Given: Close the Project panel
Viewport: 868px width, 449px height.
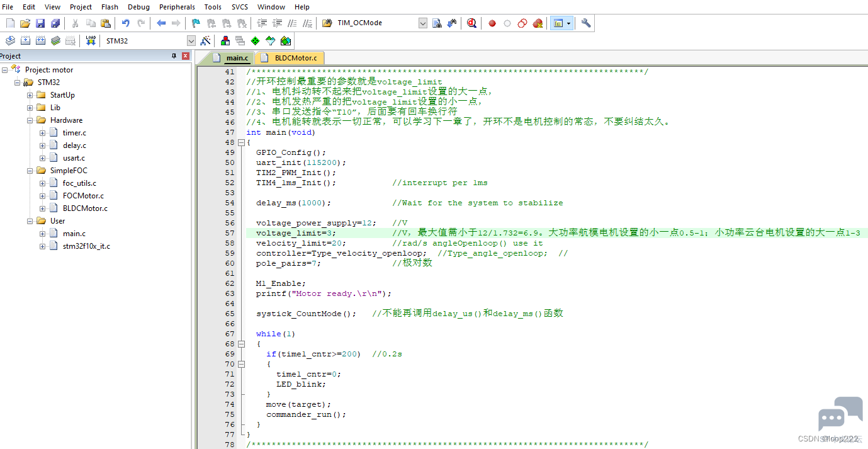Looking at the screenshot, I should pos(186,56).
